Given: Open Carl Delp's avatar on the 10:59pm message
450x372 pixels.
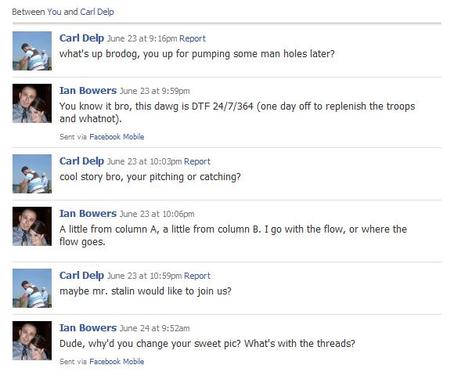Looking at the screenshot, I should click(x=32, y=288).
